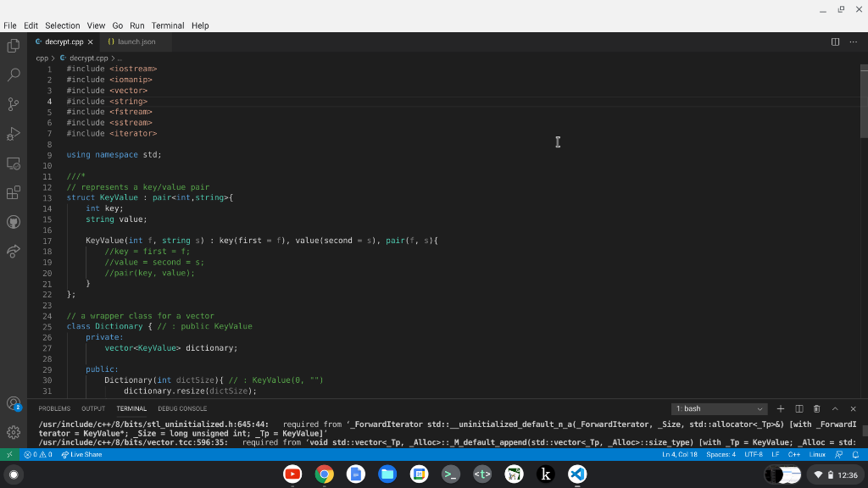Open Extensions view
Screen dimensions: 868x488
(14, 192)
